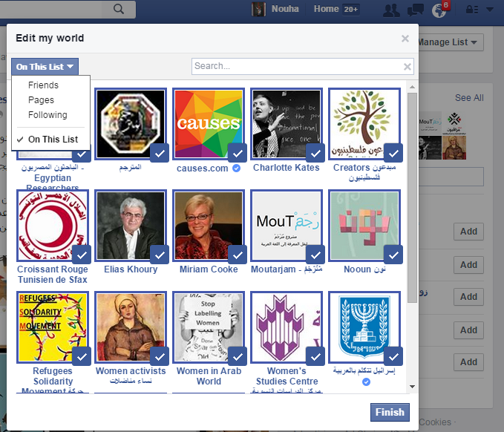
Task: Toggle checkmark on Israel emblem tile
Action: pos(393,356)
